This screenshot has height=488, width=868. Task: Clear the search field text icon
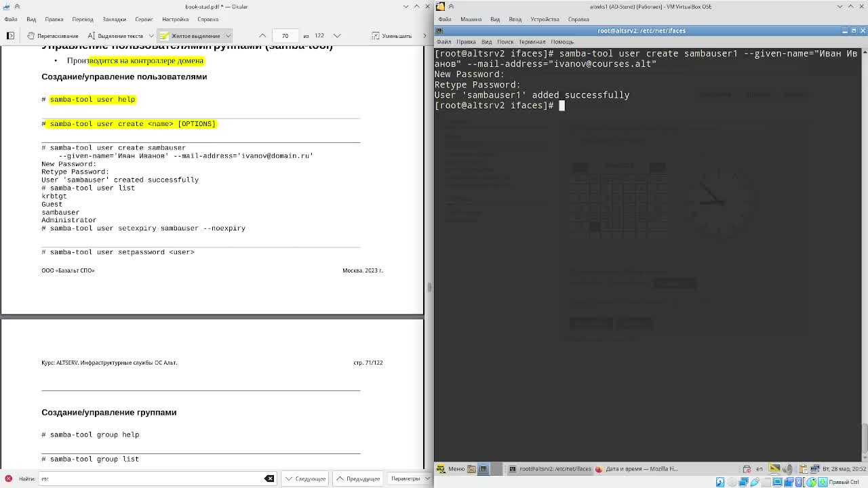(x=269, y=479)
